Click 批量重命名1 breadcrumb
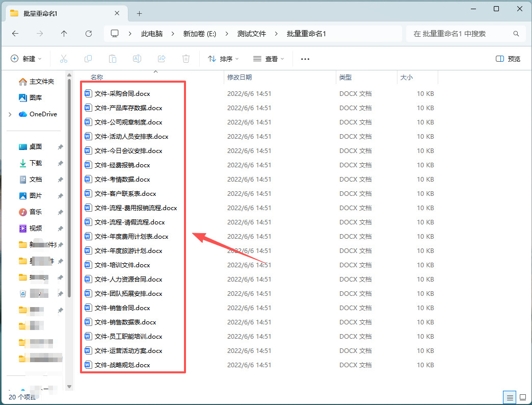 (x=306, y=34)
